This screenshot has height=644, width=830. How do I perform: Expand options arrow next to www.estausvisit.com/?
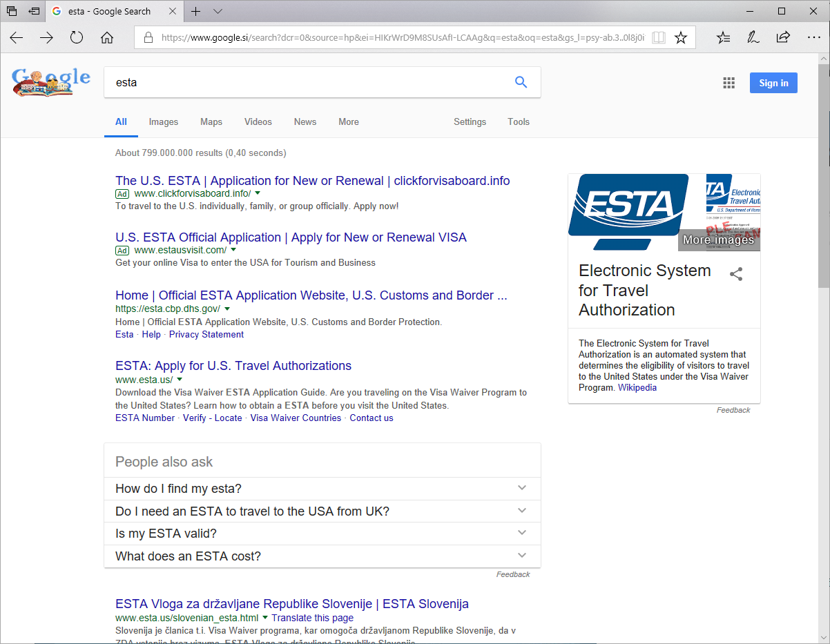click(233, 250)
